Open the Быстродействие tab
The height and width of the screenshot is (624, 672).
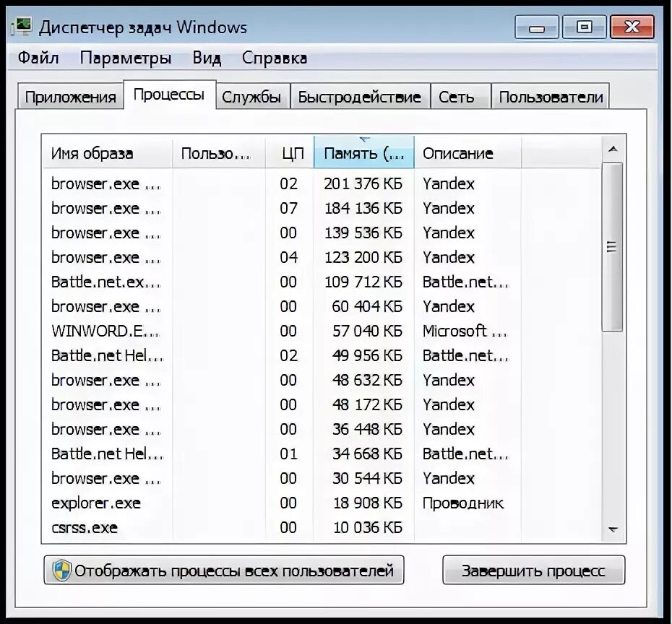tap(360, 97)
